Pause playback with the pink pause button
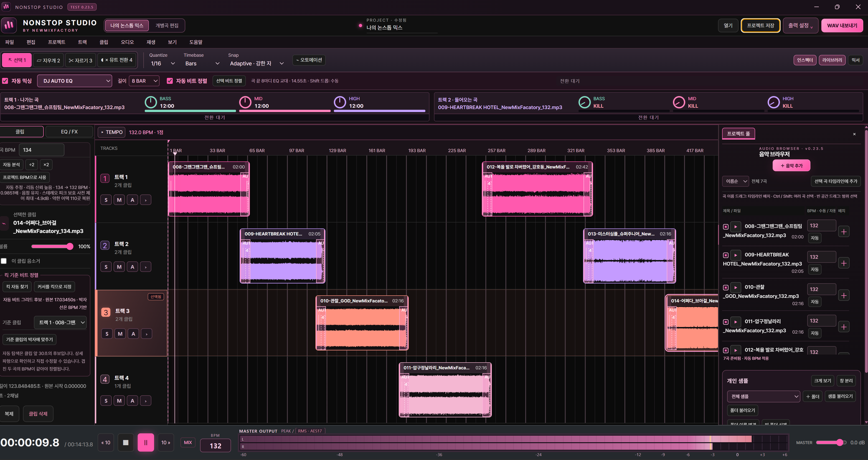 point(146,442)
